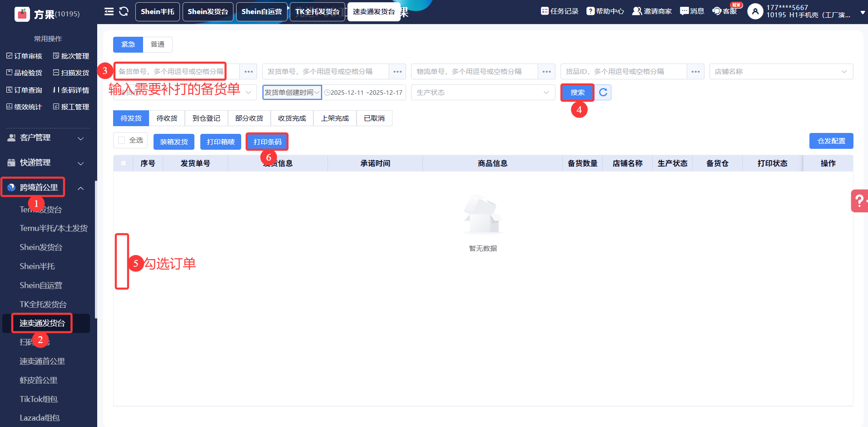The width and height of the screenshot is (868, 427).
Task: Click the blue reset icon beside 搜索
Action: pos(603,93)
